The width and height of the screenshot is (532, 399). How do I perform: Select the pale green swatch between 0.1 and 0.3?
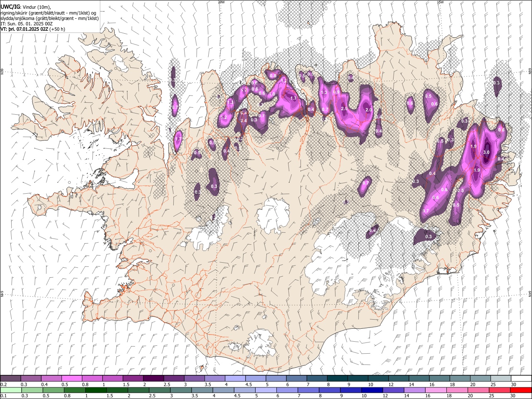[11, 390]
